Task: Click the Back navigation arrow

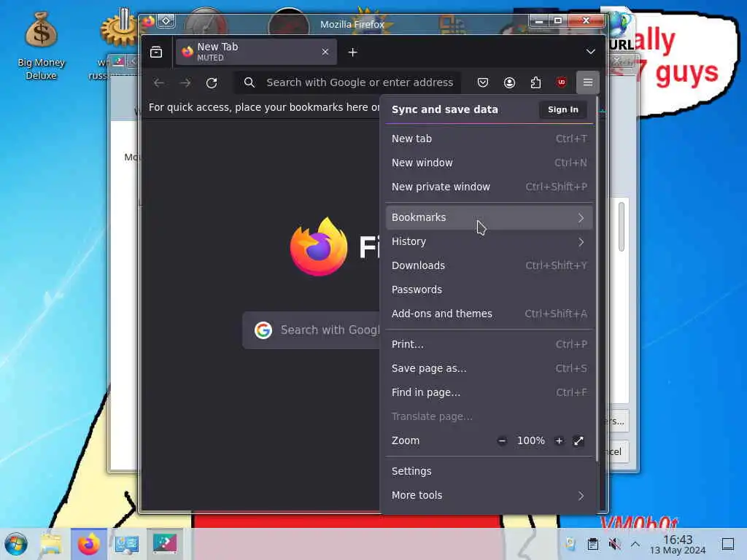Action: pos(158,83)
